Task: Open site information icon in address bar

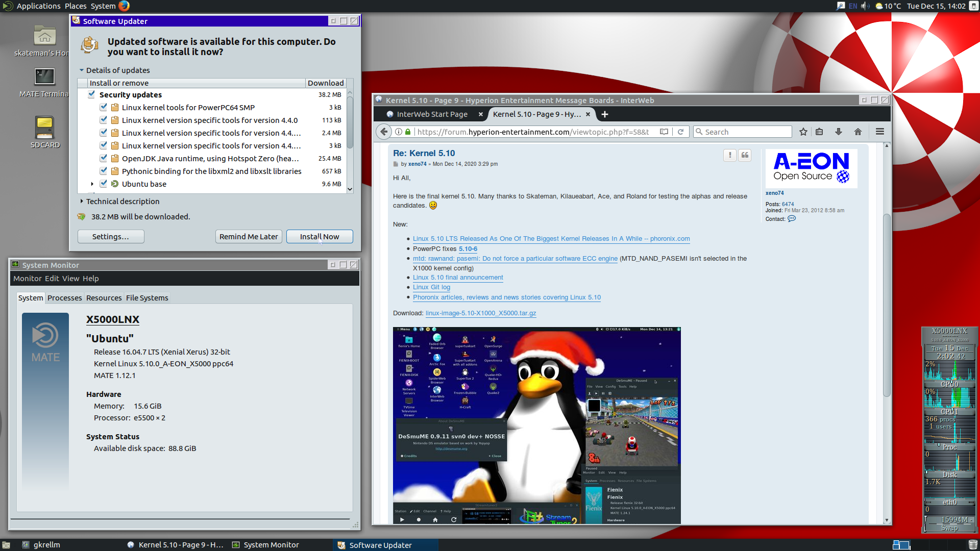Action: click(x=399, y=132)
